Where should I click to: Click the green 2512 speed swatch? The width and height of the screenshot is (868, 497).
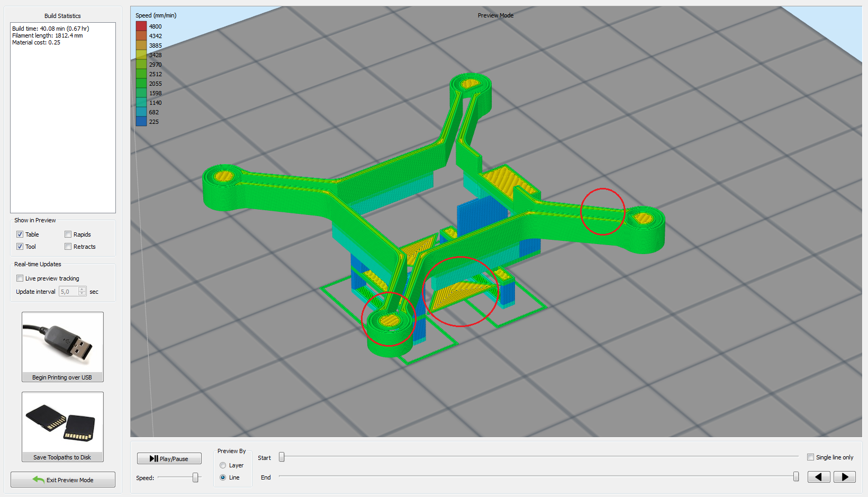pyautogui.click(x=141, y=74)
